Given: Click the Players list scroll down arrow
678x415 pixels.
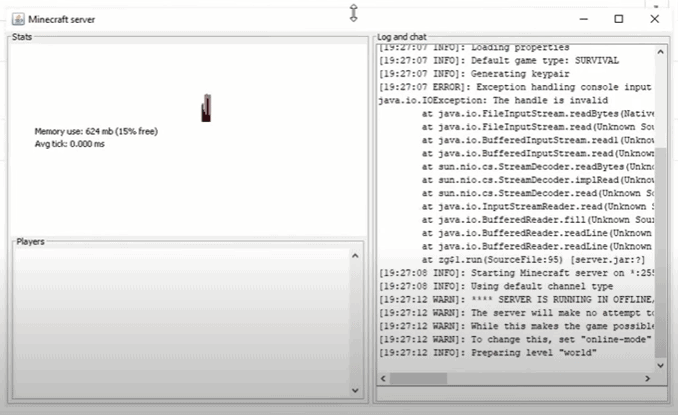Looking at the screenshot, I should point(355,390).
